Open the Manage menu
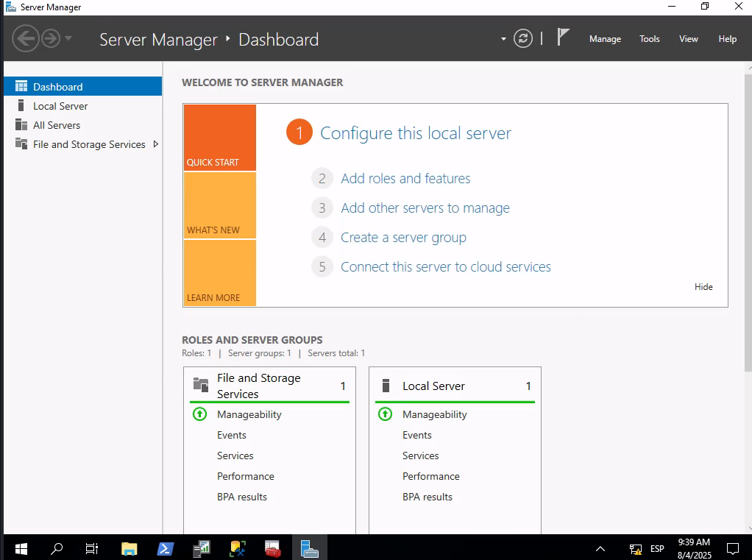 pos(605,39)
